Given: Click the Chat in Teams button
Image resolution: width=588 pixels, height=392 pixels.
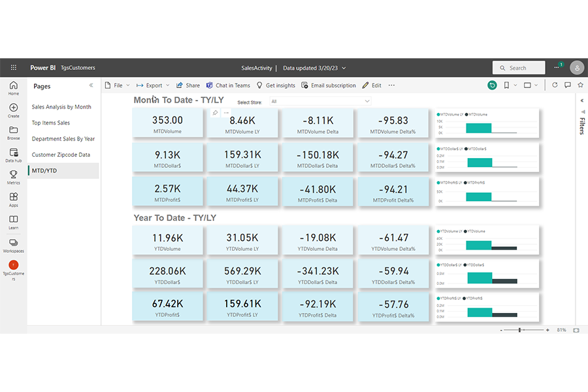Looking at the screenshot, I should pos(228,86).
